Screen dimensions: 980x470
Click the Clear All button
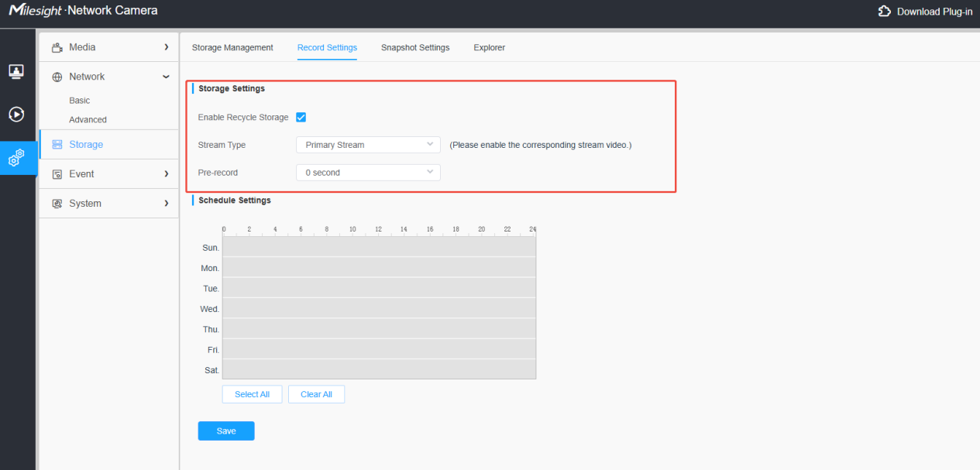pos(316,394)
